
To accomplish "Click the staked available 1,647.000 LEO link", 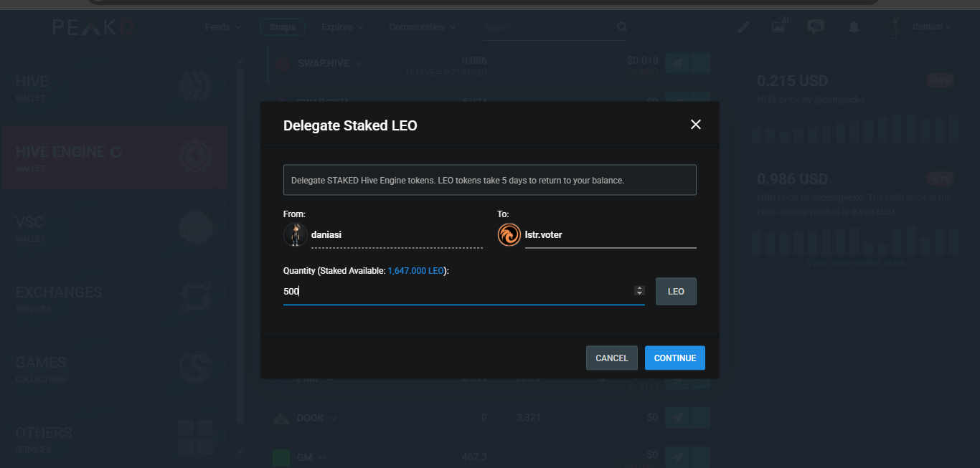I will 417,271.
